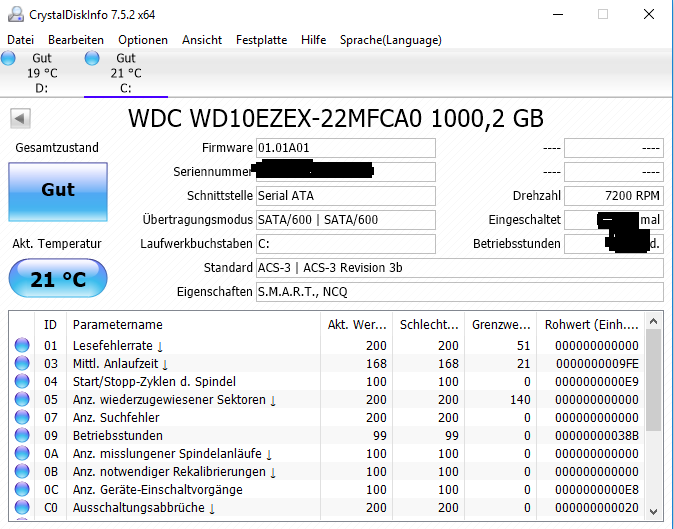Viewport: 674px width, 529px height.
Task: Select drive C: tab showing 21 °C
Action: [x=126, y=73]
